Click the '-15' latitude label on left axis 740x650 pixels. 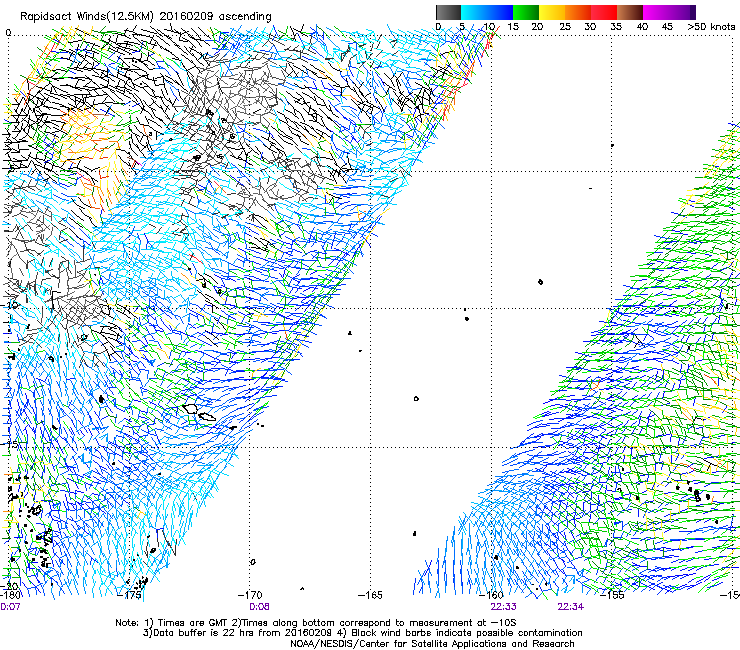[x=10, y=444]
